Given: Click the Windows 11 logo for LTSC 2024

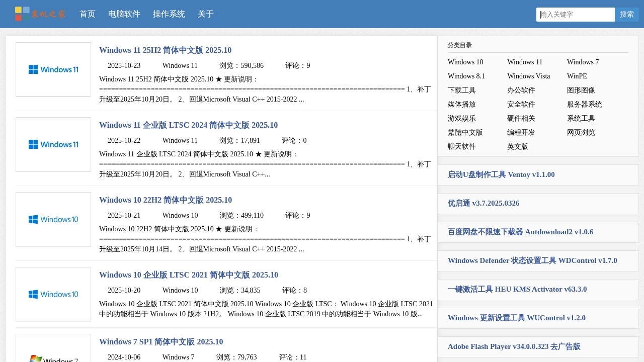Looking at the screenshot, I should [53, 144].
